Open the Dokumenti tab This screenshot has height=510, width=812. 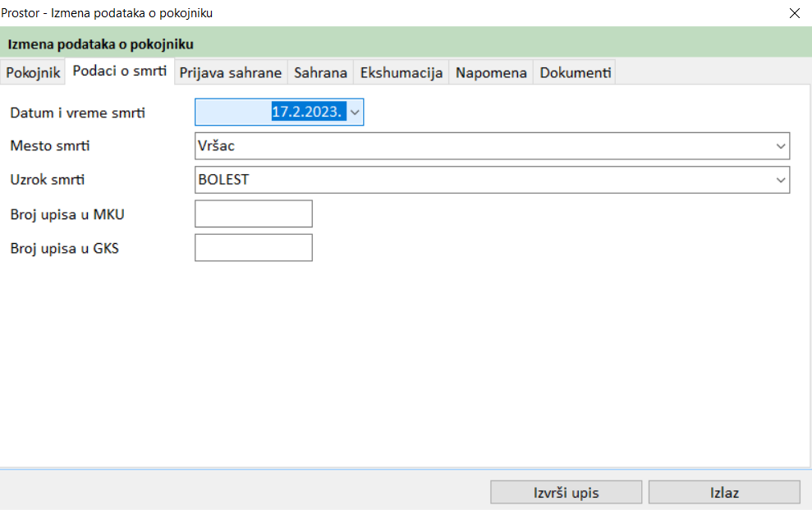(575, 72)
